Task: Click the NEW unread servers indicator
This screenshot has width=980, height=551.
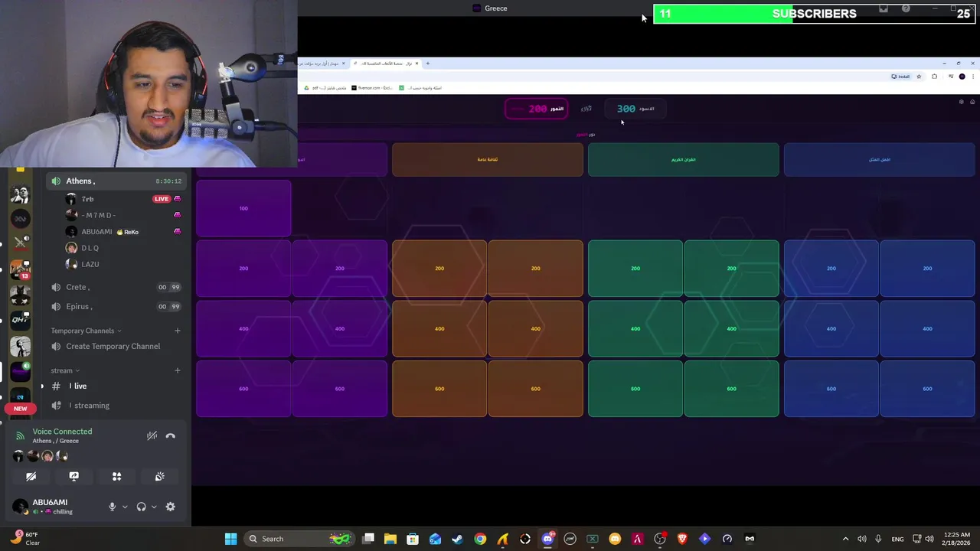Action: (x=20, y=408)
